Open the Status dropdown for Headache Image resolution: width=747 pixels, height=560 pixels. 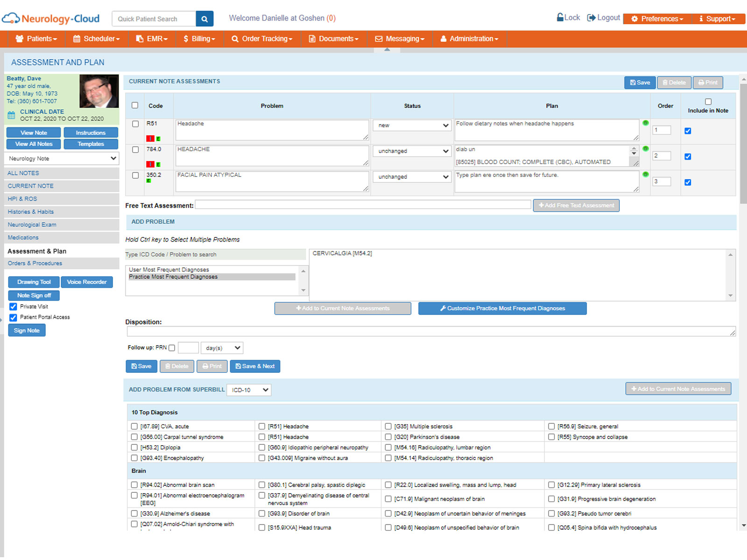tap(411, 125)
